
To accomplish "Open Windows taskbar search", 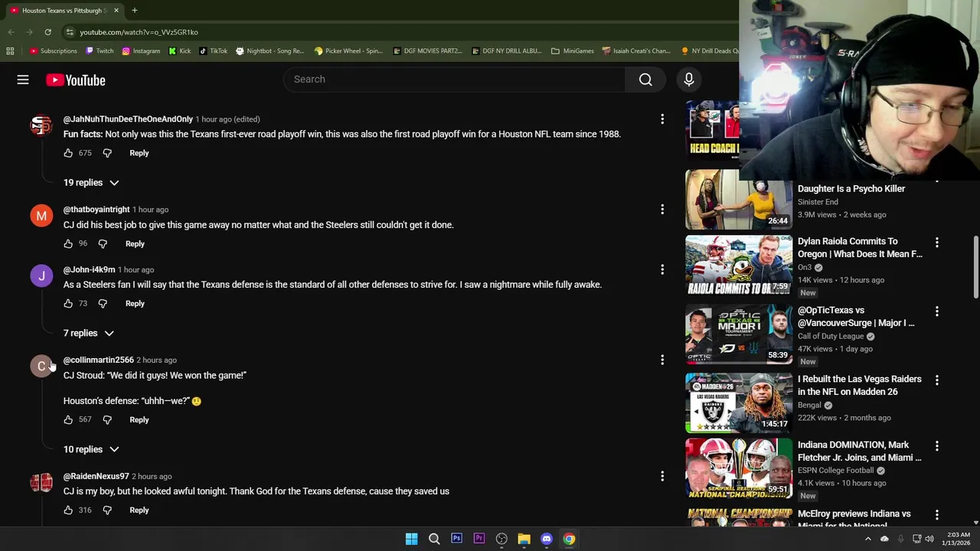I will tap(434, 539).
